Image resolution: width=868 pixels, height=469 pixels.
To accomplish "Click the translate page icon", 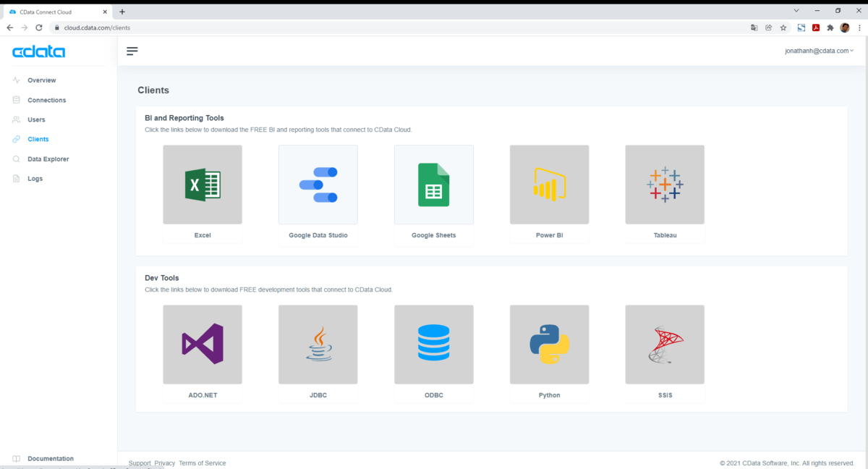I will point(754,28).
